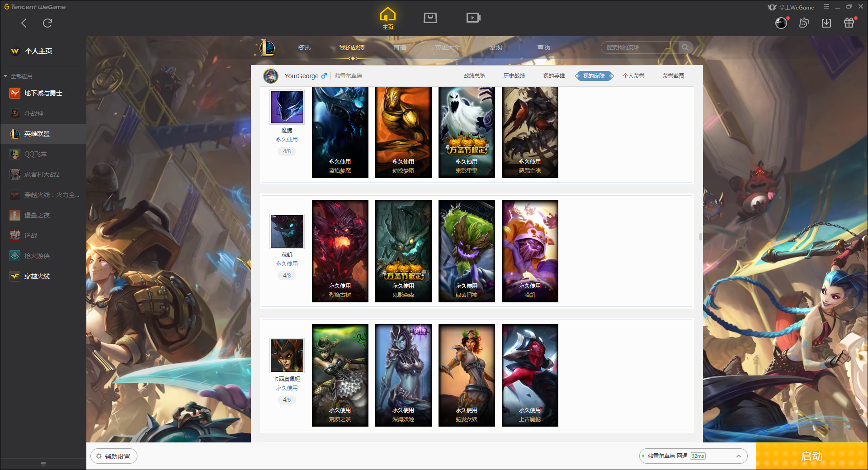The width and height of the screenshot is (868, 470).
Task: Open the 绿茵门神 skin card
Action: click(x=467, y=251)
